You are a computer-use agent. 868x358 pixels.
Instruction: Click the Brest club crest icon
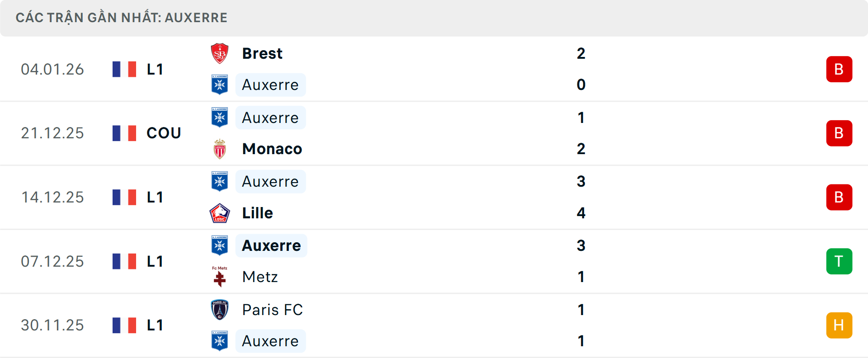[x=220, y=53]
